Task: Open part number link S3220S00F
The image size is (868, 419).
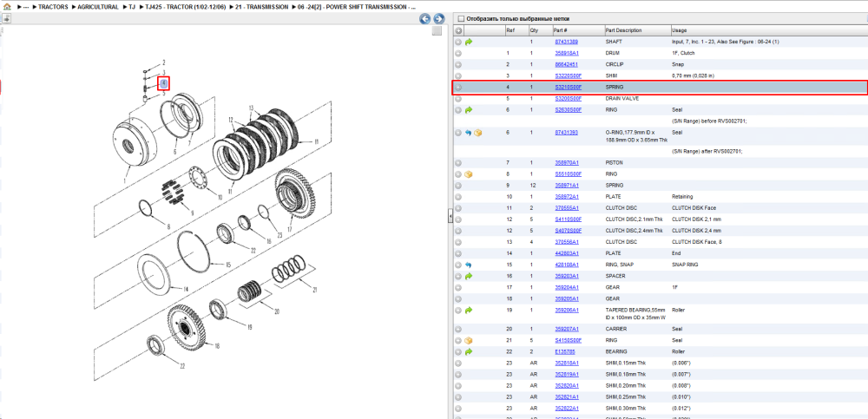Action: pos(568,75)
